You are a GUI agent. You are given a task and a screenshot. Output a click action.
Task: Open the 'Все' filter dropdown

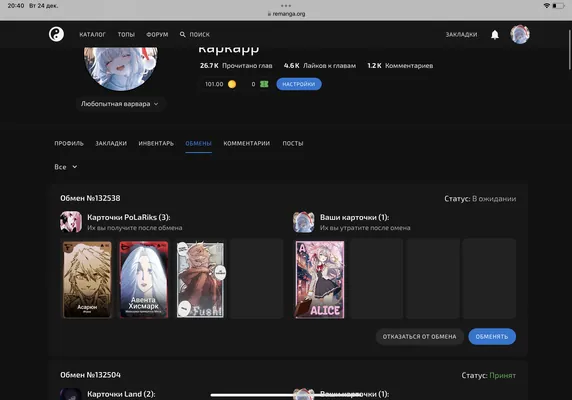66,167
